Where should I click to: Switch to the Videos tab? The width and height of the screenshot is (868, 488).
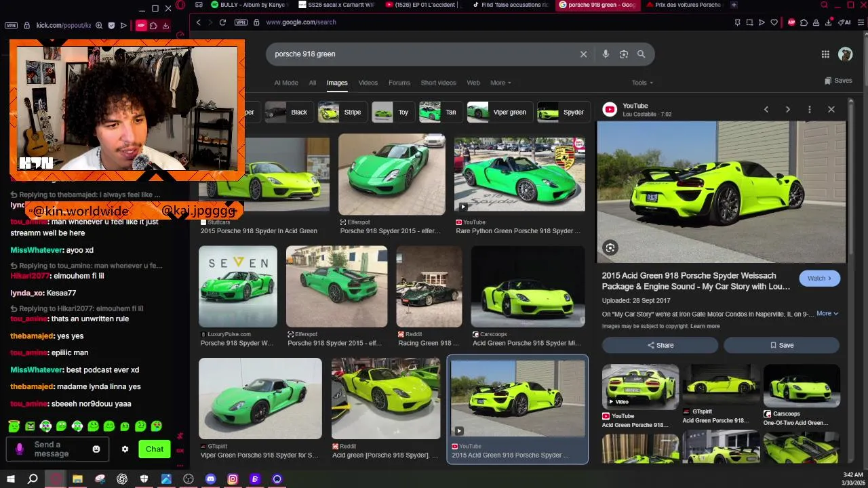[x=368, y=83]
